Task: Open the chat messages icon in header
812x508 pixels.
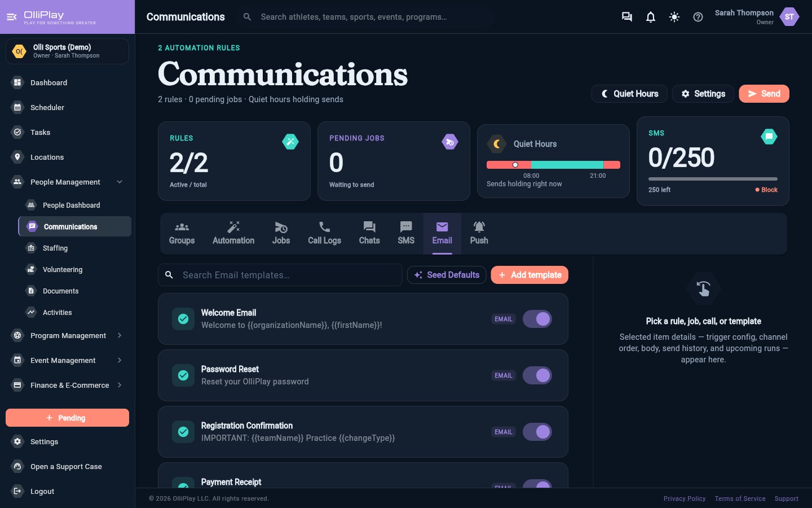Action: coord(626,17)
